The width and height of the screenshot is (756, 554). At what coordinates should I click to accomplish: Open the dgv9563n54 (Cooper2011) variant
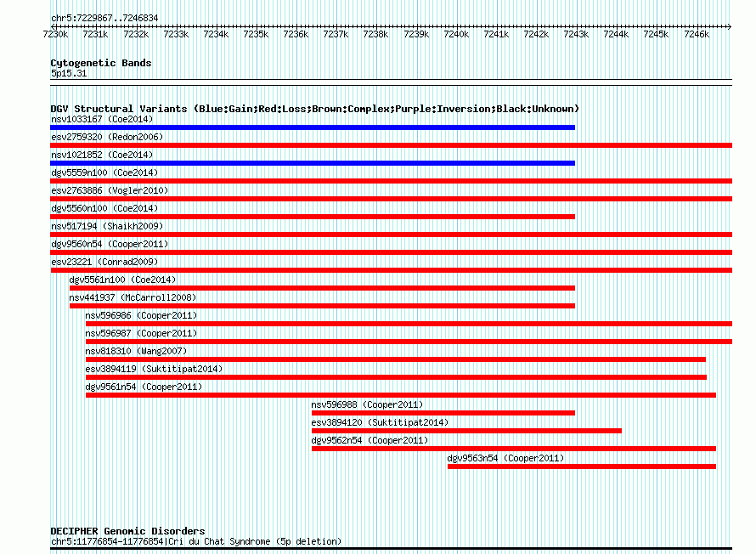pyautogui.click(x=505, y=458)
